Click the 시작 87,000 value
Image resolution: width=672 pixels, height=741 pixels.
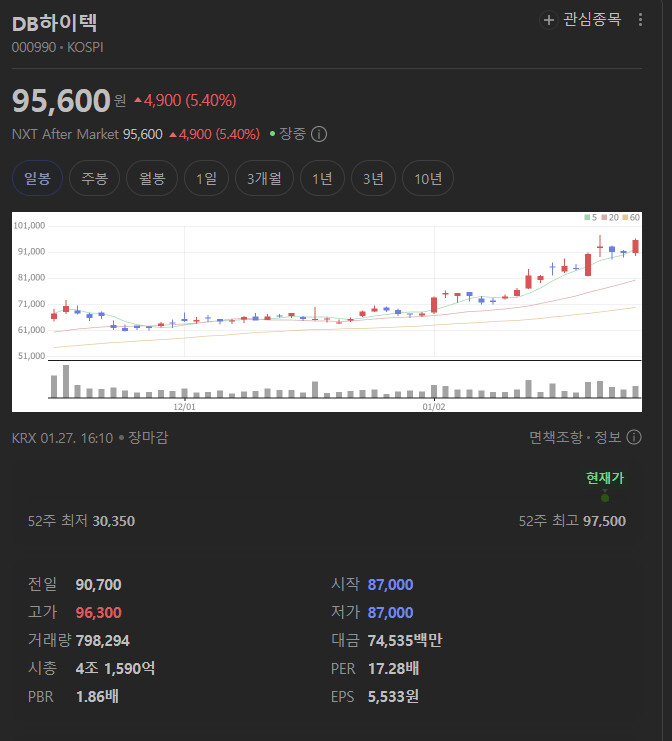390,585
